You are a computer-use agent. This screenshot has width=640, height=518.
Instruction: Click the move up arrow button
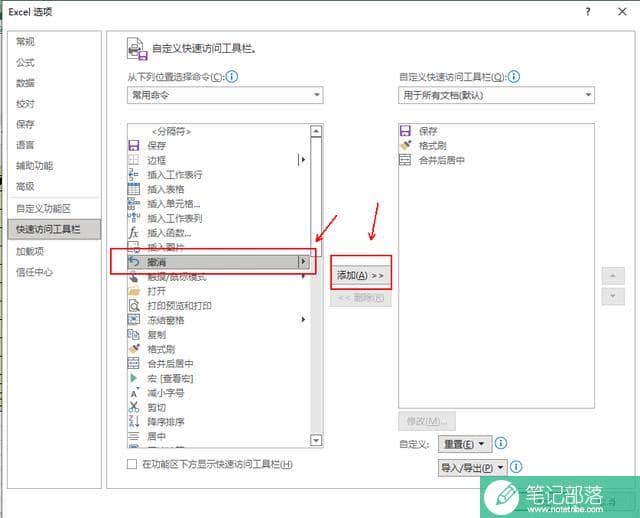click(x=613, y=276)
